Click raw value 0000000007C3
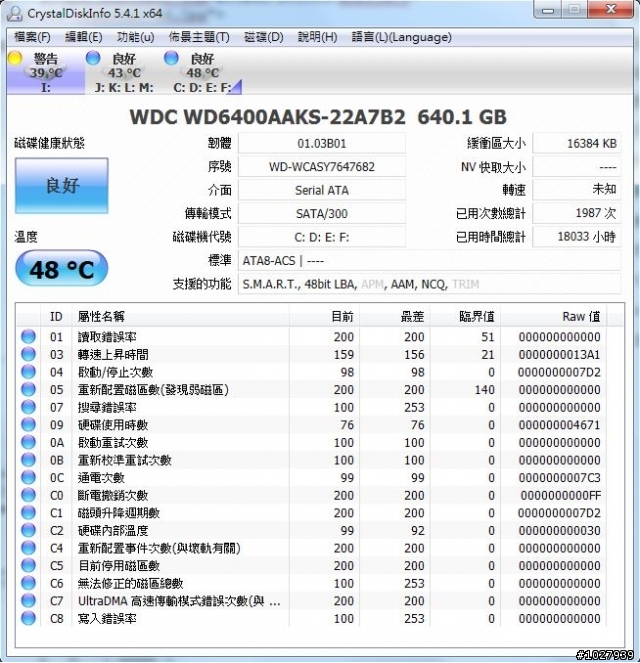This screenshot has width=640, height=663. click(x=559, y=478)
